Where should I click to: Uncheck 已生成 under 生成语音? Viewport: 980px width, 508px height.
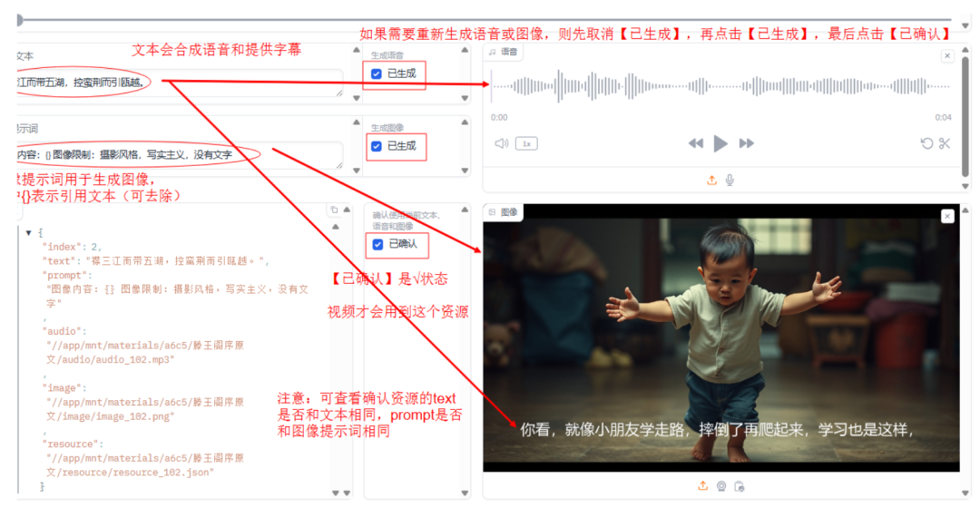click(x=377, y=73)
